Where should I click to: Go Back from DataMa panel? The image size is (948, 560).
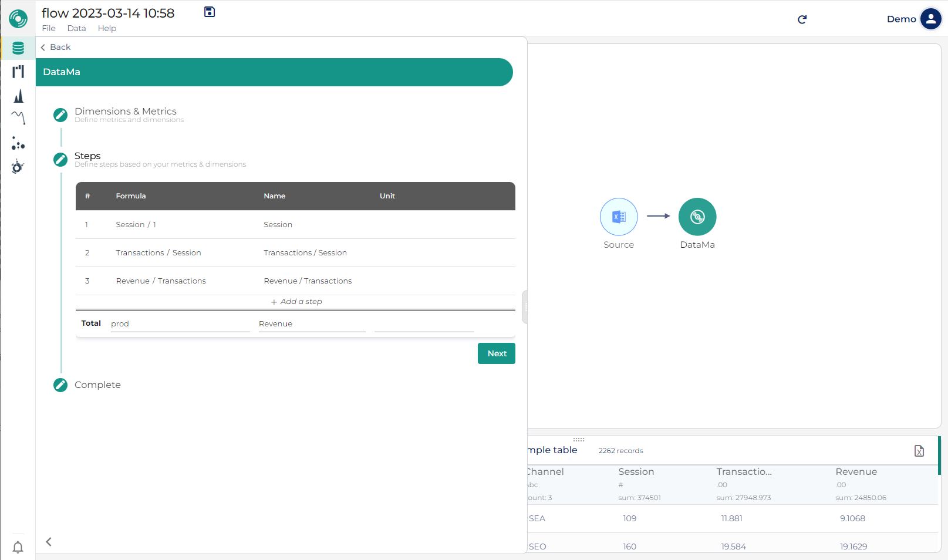[x=56, y=47]
